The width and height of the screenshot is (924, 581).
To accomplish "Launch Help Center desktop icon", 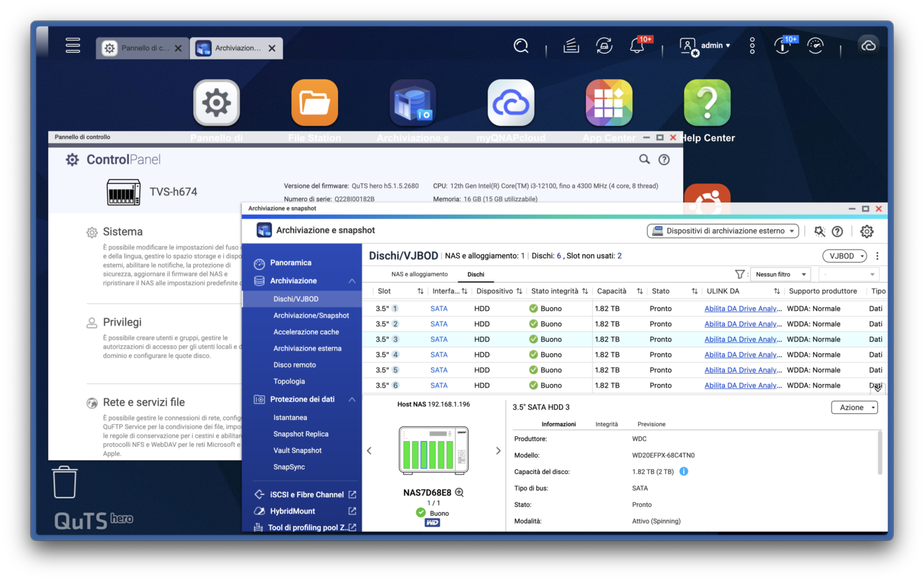I will [x=708, y=103].
